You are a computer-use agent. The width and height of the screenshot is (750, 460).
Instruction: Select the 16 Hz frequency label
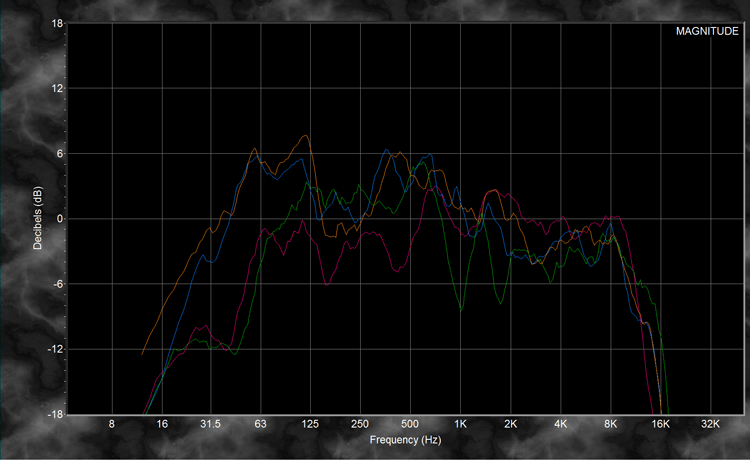pyautogui.click(x=162, y=424)
